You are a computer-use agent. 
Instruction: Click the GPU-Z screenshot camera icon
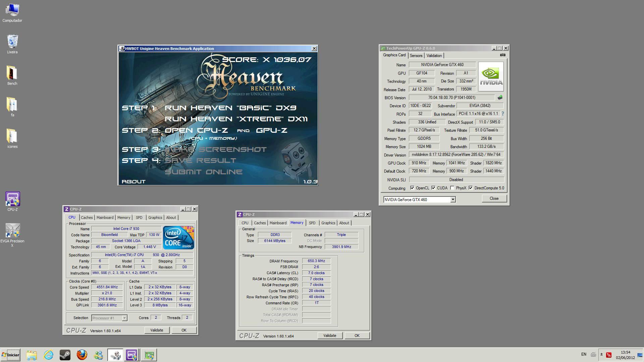[502, 55]
